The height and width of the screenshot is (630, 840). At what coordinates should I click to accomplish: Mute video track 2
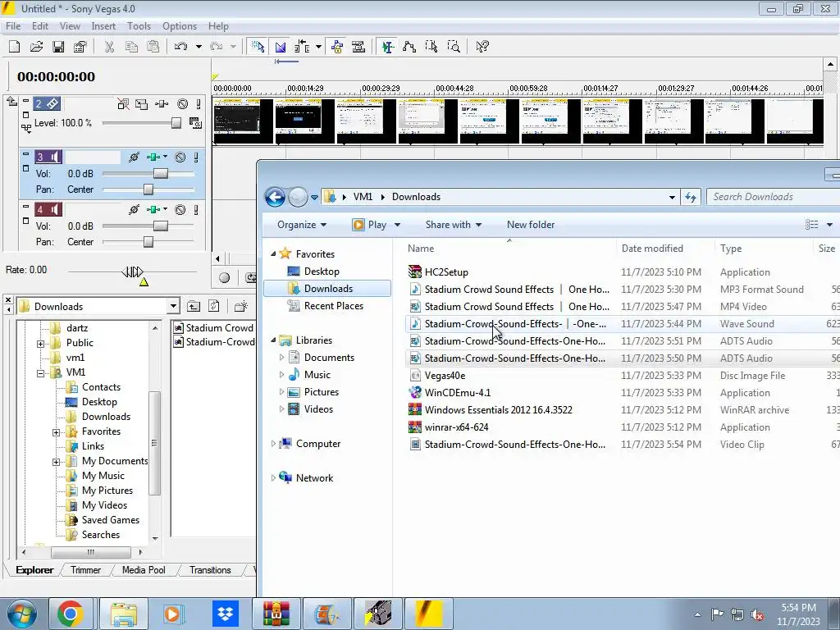click(x=183, y=104)
